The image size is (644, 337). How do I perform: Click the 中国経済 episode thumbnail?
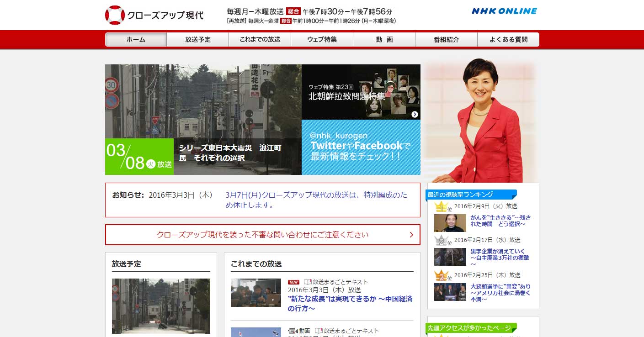coord(256,293)
